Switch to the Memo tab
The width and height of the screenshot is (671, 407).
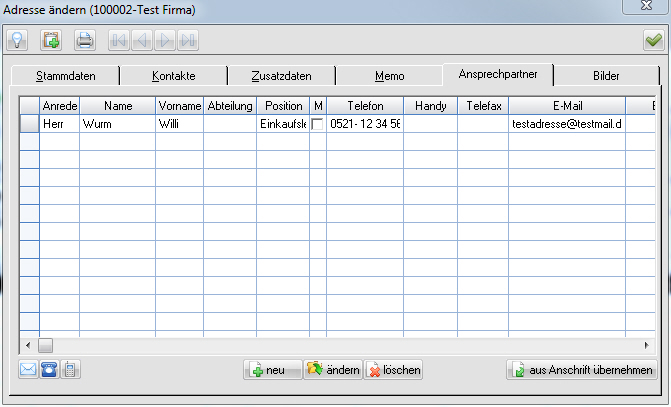click(389, 76)
